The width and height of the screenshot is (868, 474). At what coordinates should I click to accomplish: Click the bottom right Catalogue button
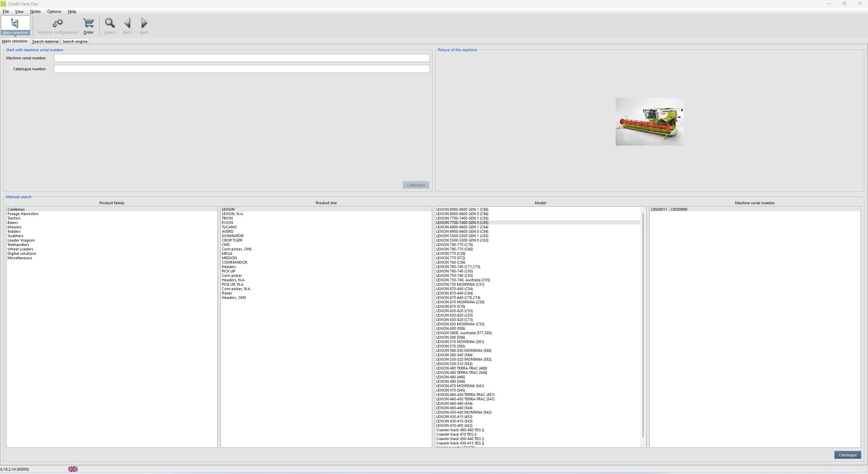pos(847,455)
